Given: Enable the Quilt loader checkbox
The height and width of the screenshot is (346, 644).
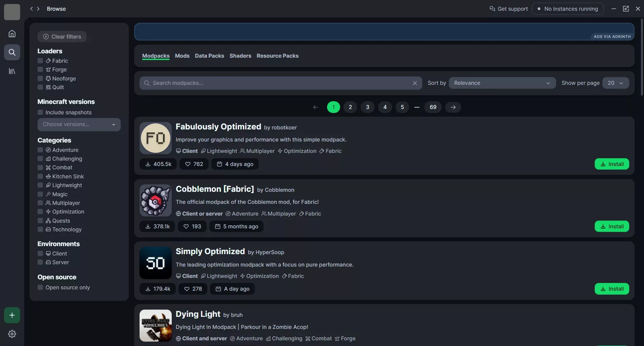Looking at the screenshot, I should pos(40,87).
